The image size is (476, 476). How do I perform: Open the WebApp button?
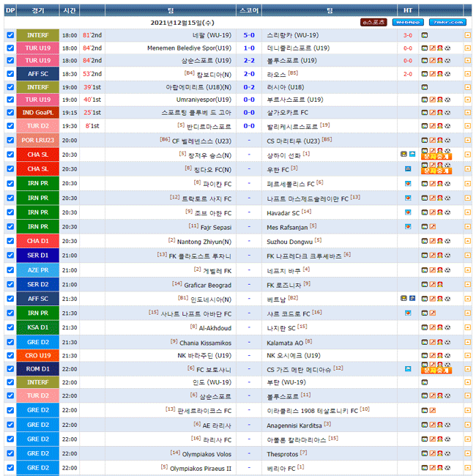(x=408, y=22)
